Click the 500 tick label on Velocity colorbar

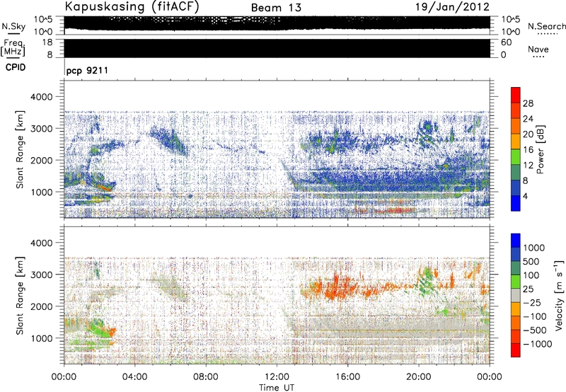click(x=531, y=261)
